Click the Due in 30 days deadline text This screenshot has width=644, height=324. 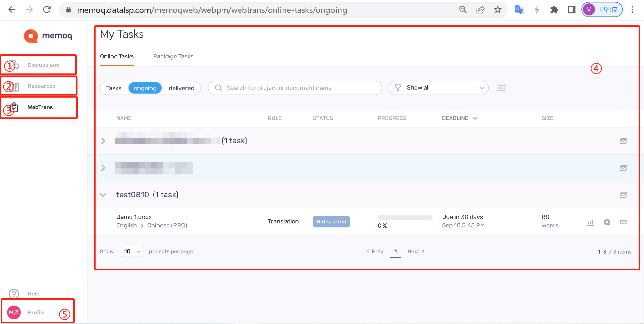coord(463,217)
